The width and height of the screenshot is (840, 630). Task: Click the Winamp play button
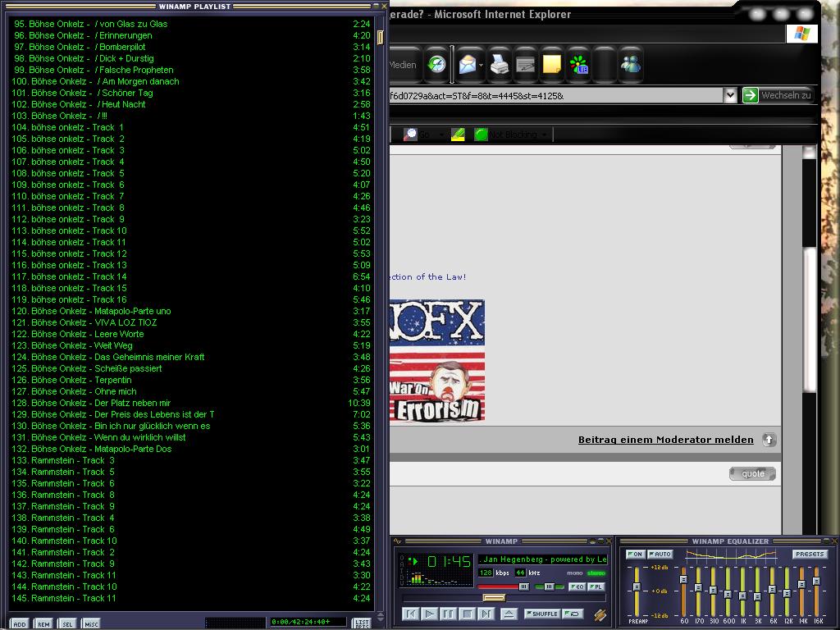point(429,614)
